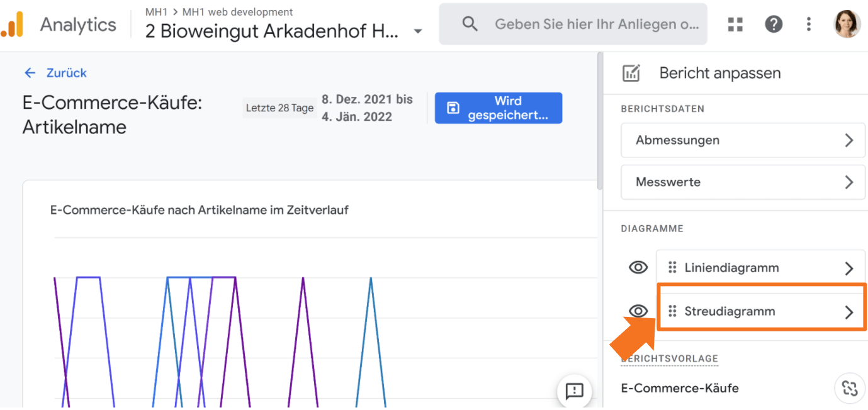868x410 pixels.
Task: Click the Zurück back link
Action: click(55, 73)
